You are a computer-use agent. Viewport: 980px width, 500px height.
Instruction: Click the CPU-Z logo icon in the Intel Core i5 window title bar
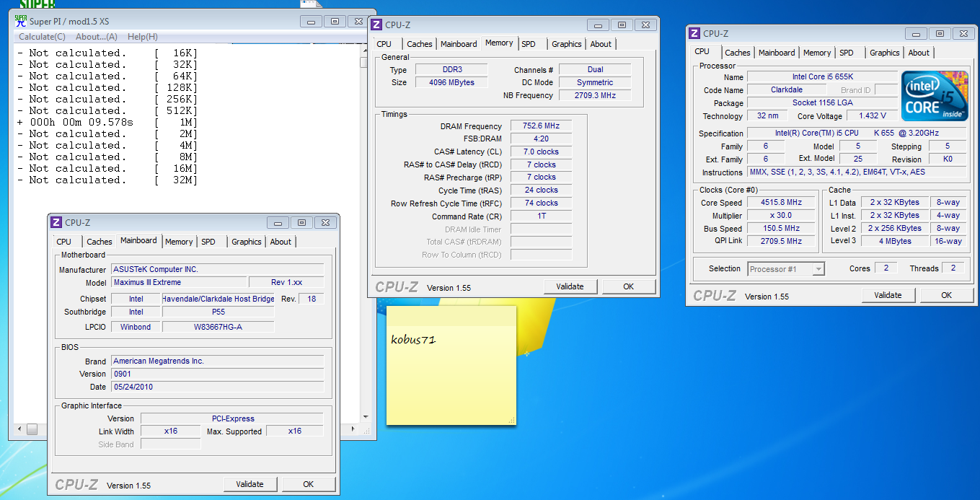pos(694,33)
